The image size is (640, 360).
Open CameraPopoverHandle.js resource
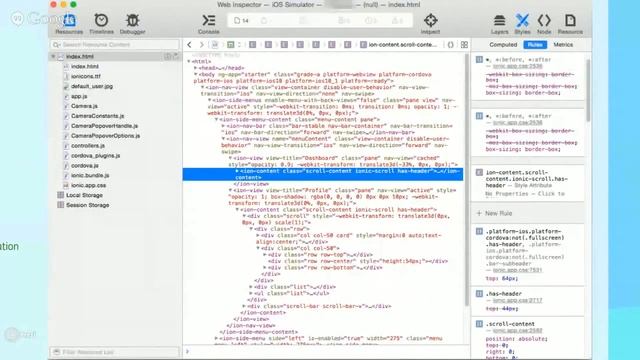click(104, 126)
